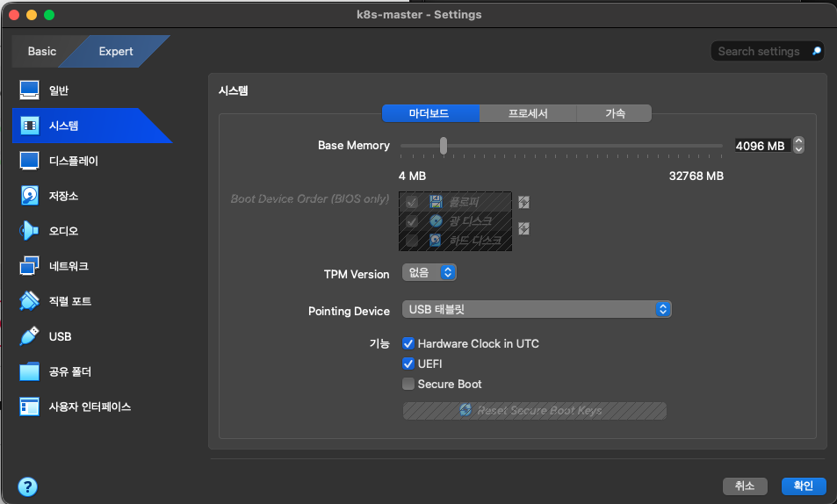837x504 pixels.
Task: Click the 4096 MB memory value field
Action: pyautogui.click(x=762, y=146)
